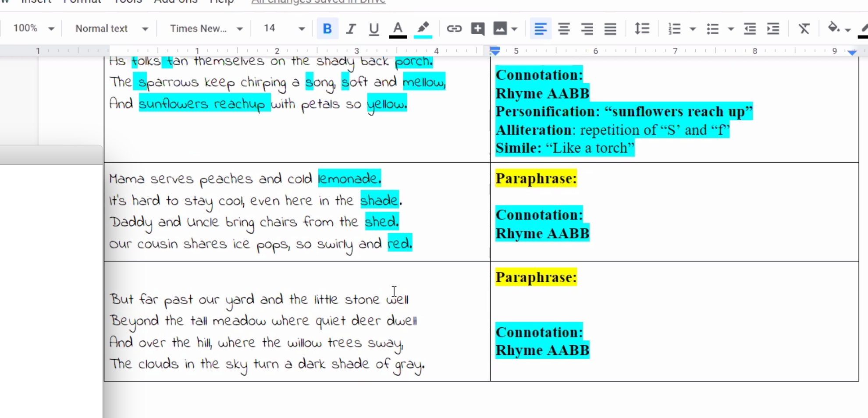The height and width of the screenshot is (418, 868).
Task: Click the highlighted word "yellow."
Action: pos(387,104)
